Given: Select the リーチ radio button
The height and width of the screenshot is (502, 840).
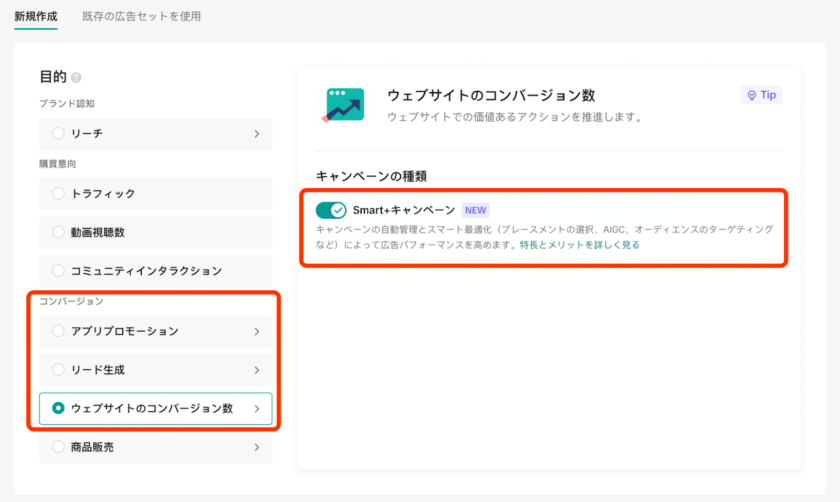Looking at the screenshot, I should point(58,133).
